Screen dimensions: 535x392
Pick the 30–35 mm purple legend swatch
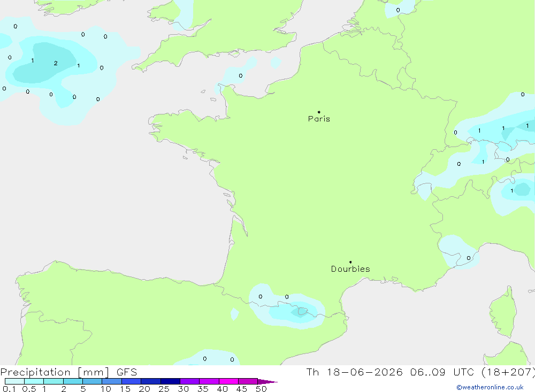[x=189, y=381]
